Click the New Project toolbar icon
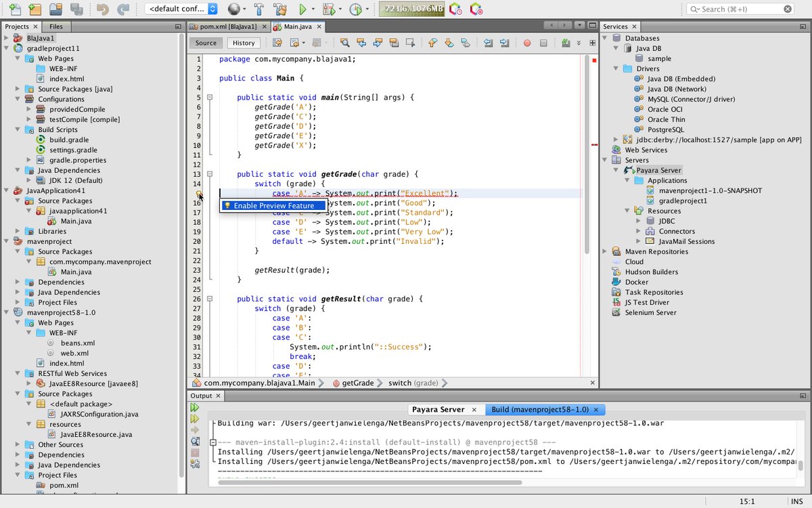The width and height of the screenshot is (812, 508). click(x=35, y=9)
